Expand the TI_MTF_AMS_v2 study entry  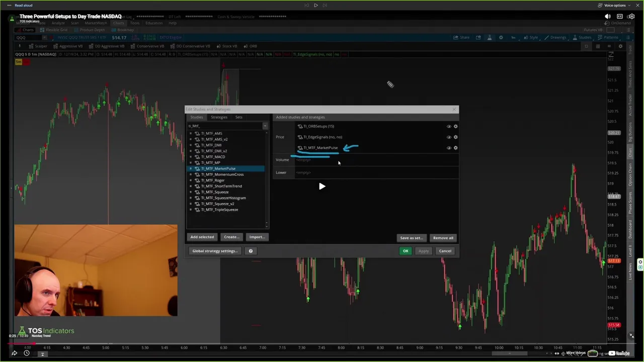point(191,139)
